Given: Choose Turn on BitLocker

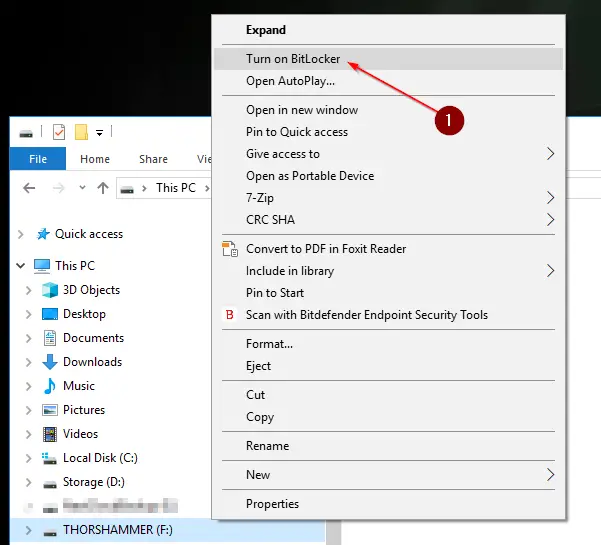Looking at the screenshot, I should tap(388, 59).
